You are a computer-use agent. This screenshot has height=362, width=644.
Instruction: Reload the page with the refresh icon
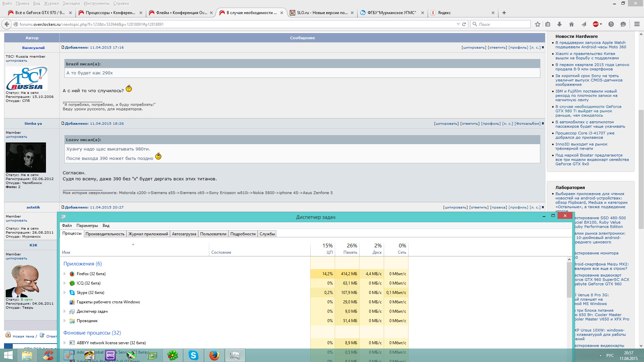click(x=464, y=24)
